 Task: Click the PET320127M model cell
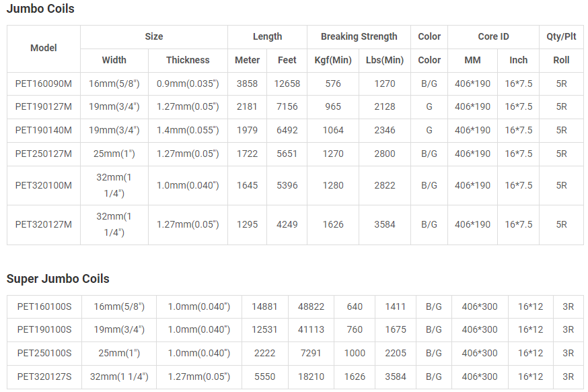(44, 224)
